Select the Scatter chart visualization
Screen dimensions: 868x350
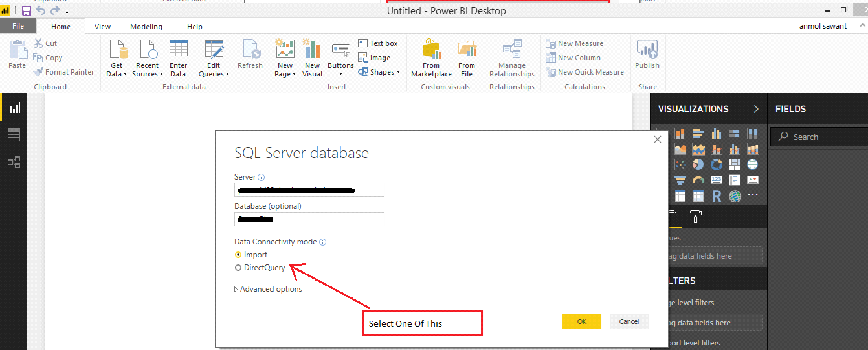[x=680, y=164]
